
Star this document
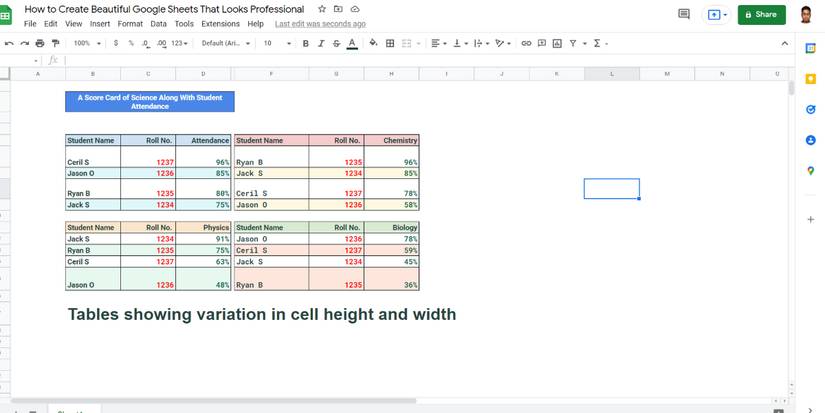pyautogui.click(x=322, y=9)
